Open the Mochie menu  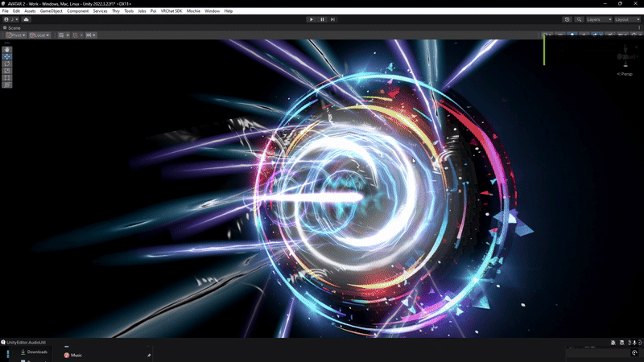193,11
